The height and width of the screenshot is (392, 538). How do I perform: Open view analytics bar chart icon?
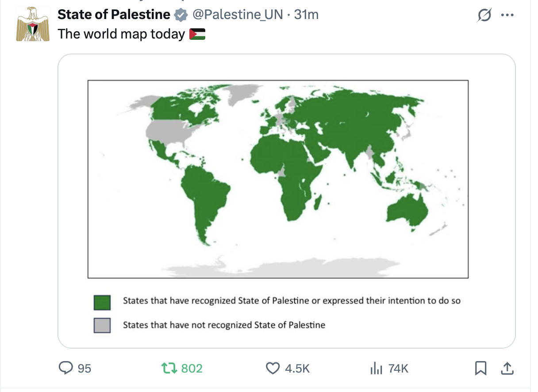[x=376, y=368]
